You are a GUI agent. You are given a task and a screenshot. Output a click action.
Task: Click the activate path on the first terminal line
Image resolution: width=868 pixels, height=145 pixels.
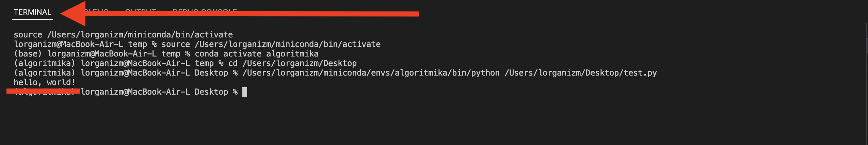(x=140, y=35)
